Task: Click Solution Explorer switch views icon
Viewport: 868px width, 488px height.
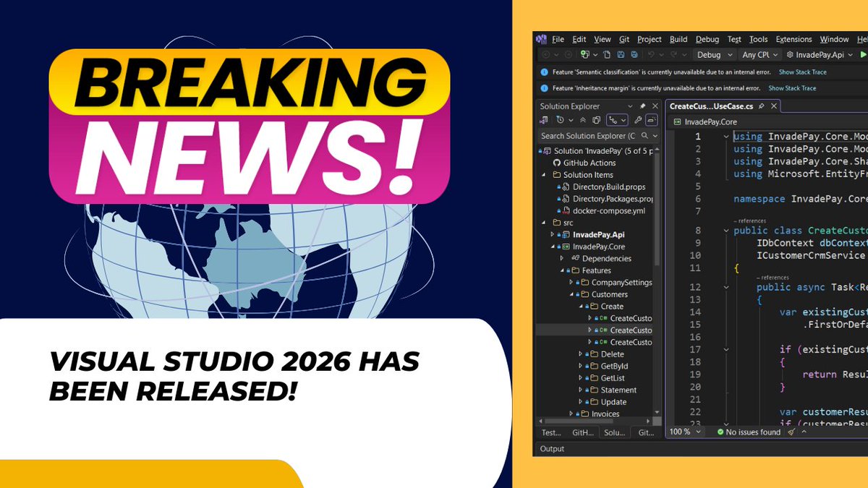Action: point(543,120)
